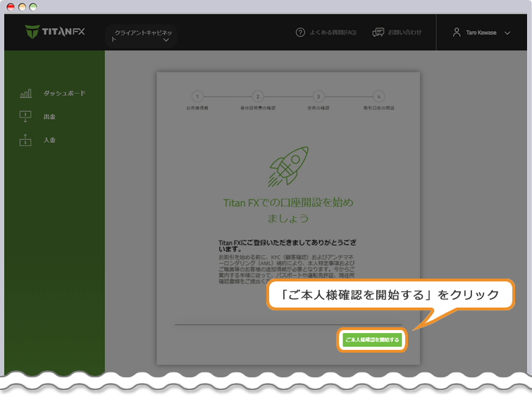This screenshot has width=532, height=395.
Task: Click the green rocket illustration
Action: click(288, 166)
